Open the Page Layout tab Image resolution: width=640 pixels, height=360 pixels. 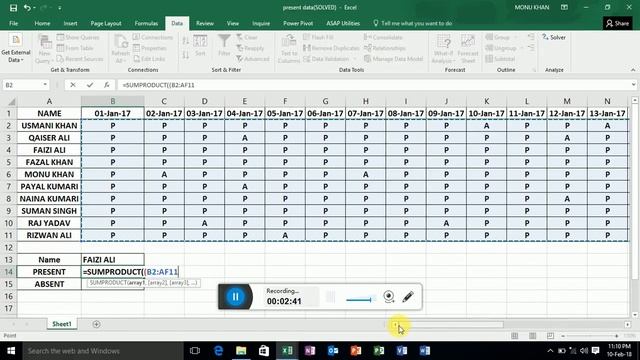pos(106,23)
